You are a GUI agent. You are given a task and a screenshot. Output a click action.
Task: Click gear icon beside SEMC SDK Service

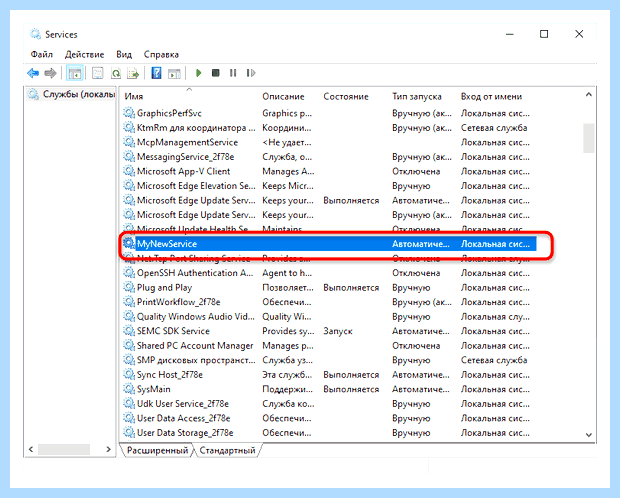coord(129,331)
